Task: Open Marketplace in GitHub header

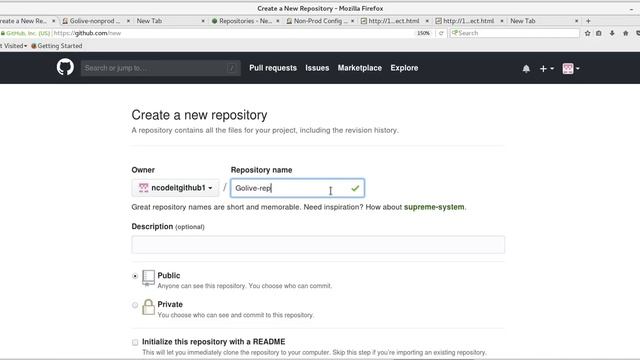Action: click(x=360, y=68)
